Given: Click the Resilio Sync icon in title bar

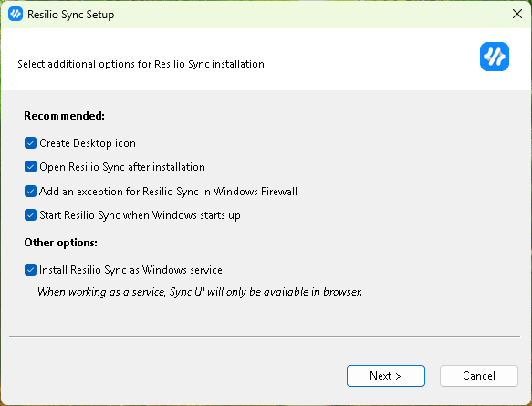Looking at the screenshot, I should point(16,15).
